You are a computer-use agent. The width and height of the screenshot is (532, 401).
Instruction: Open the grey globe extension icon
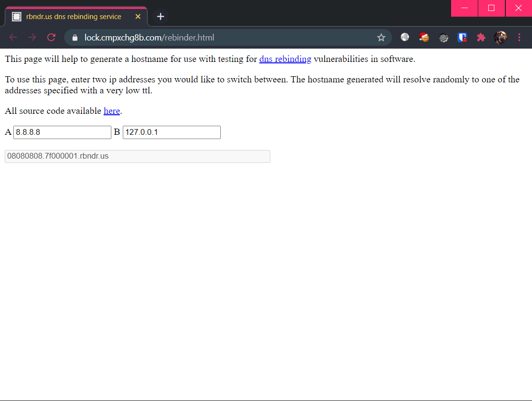[405, 37]
